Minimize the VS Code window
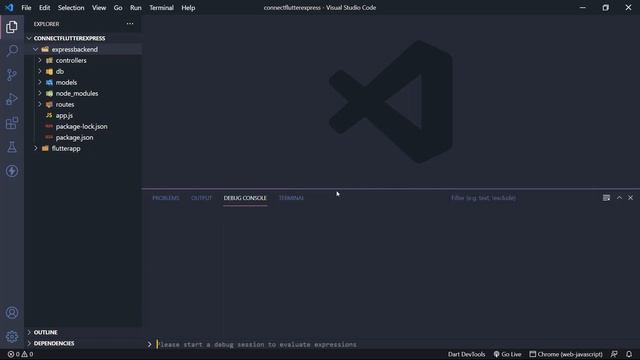Image resolution: width=640 pixels, height=360 pixels. [x=583, y=8]
